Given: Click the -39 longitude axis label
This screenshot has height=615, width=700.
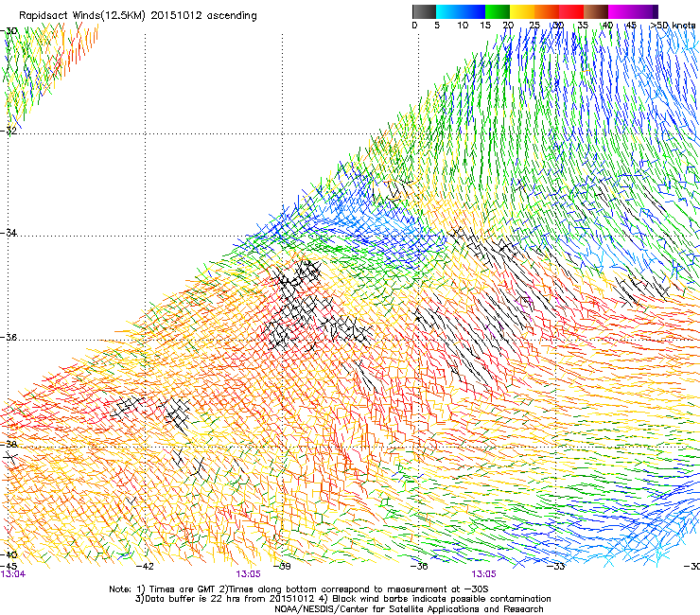Looking at the screenshot, I should click(281, 567).
